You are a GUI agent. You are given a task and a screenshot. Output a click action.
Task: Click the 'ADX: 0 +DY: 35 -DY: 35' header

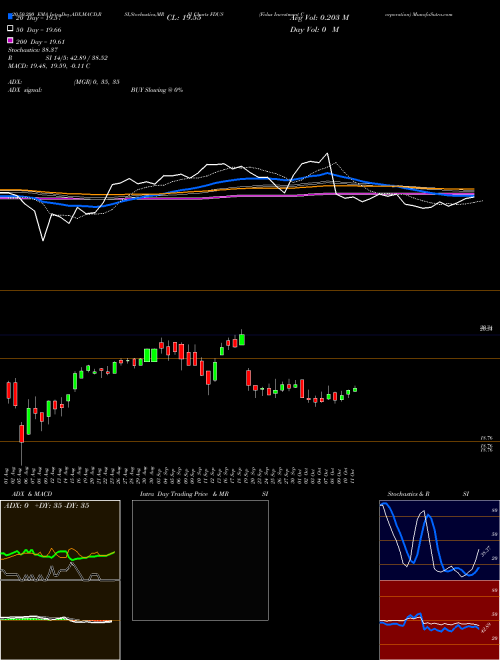pos(46,506)
